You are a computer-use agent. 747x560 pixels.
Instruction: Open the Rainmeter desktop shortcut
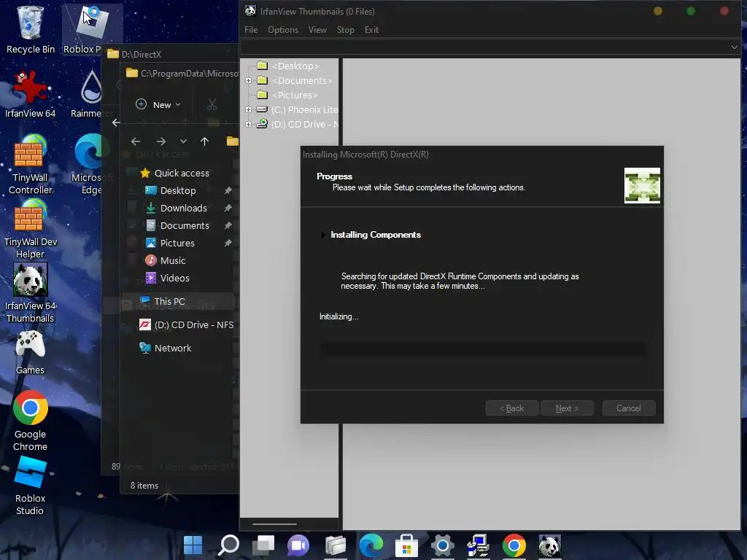pos(90,93)
